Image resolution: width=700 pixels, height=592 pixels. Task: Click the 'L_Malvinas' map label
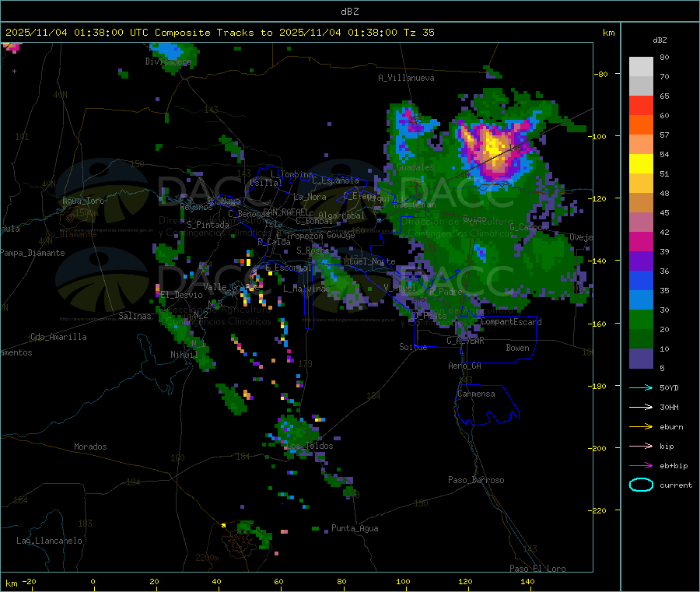306,289
